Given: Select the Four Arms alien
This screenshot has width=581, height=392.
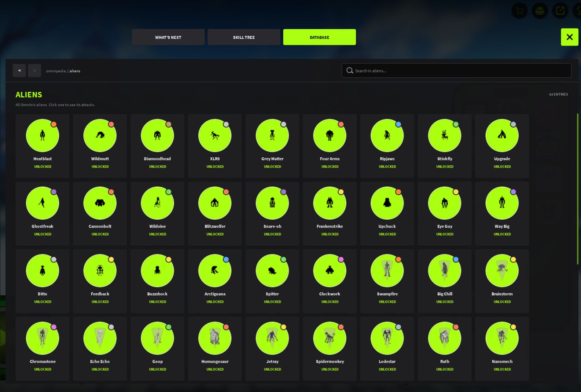Looking at the screenshot, I should (x=330, y=146).
